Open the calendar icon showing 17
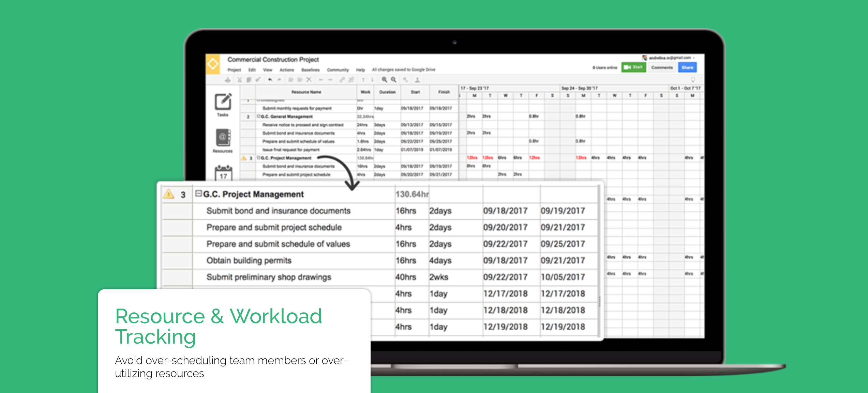The width and height of the screenshot is (868, 393). pos(224,173)
